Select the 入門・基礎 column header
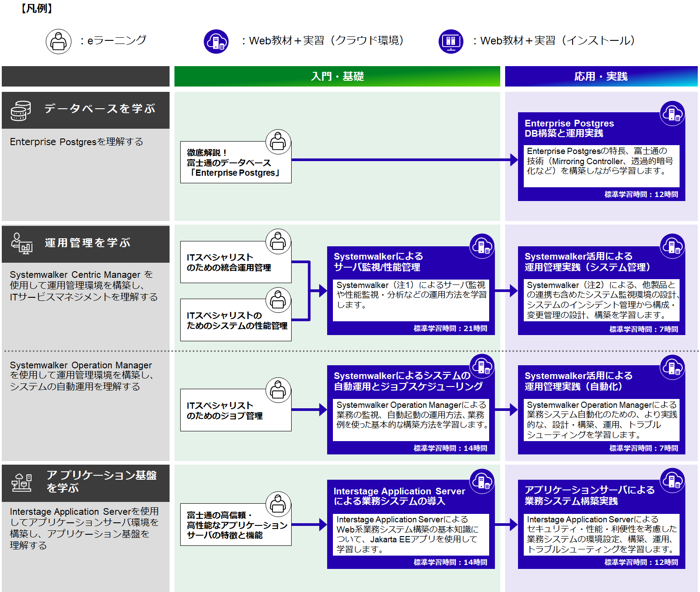This screenshot has width=700, height=592. click(337, 76)
